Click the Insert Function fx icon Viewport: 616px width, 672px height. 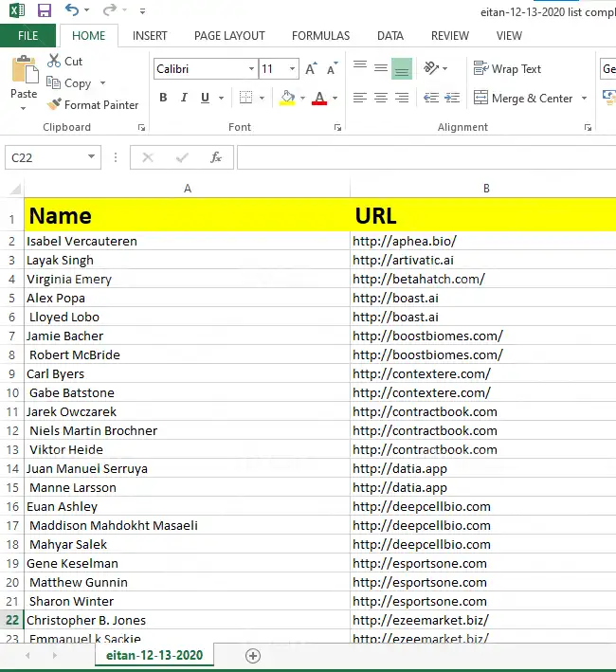click(x=215, y=157)
